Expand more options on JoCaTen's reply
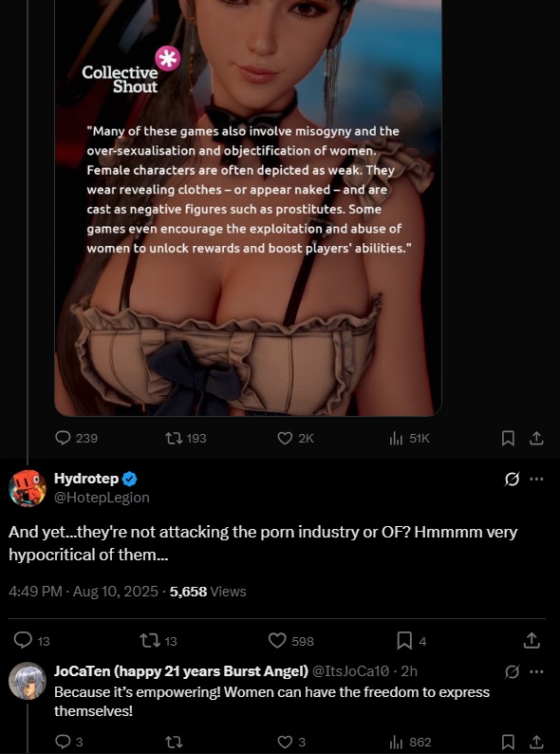The height and width of the screenshot is (754, 560). pyautogui.click(x=536, y=671)
